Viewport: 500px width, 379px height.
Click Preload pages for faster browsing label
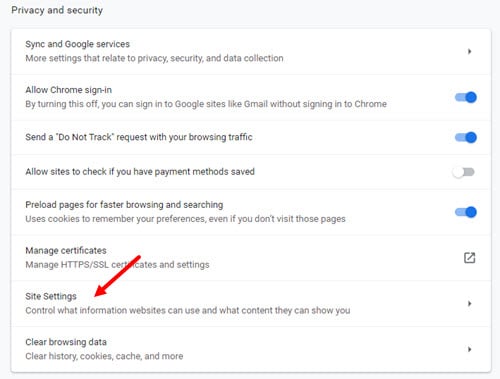124,204
